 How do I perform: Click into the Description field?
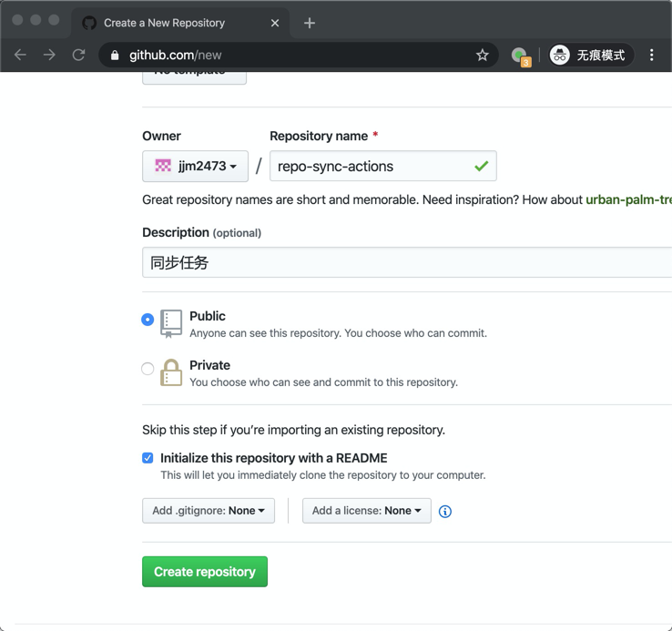[x=407, y=262]
